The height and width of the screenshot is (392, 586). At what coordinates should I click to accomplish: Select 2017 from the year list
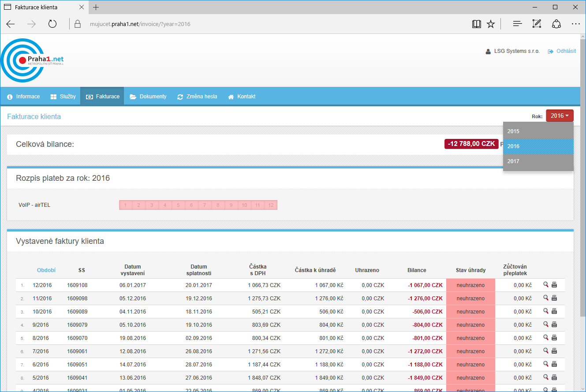pos(538,161)
